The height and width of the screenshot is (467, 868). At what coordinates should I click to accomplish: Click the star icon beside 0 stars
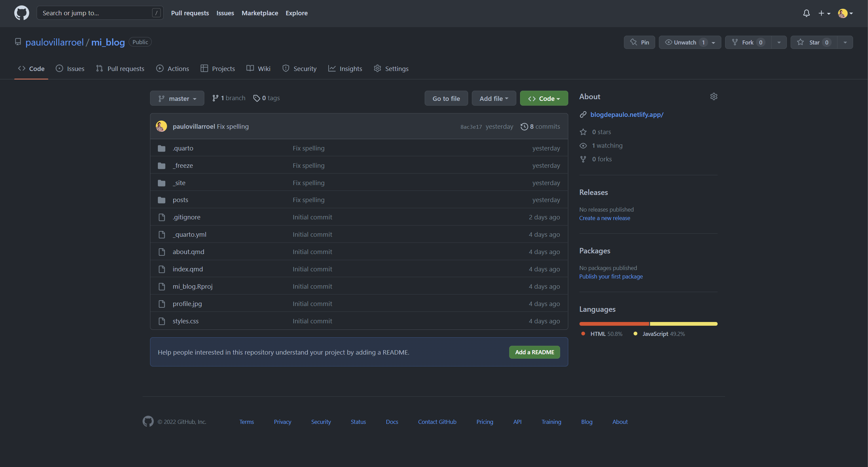point(583,132)
